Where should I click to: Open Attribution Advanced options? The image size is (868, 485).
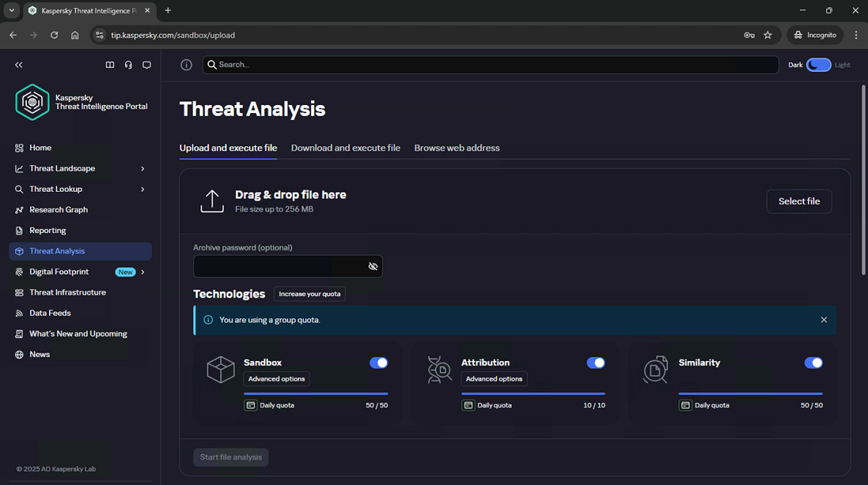coord(494,379)
